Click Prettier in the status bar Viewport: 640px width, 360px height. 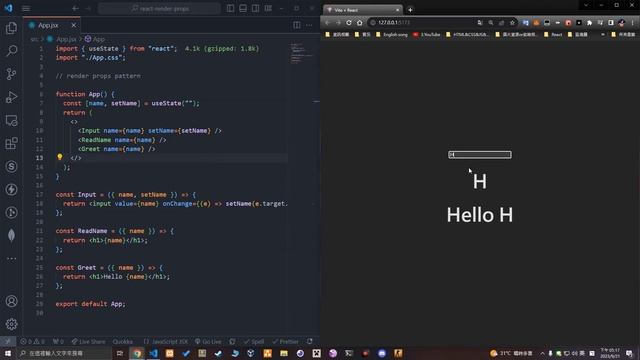[x=285, y=341]
